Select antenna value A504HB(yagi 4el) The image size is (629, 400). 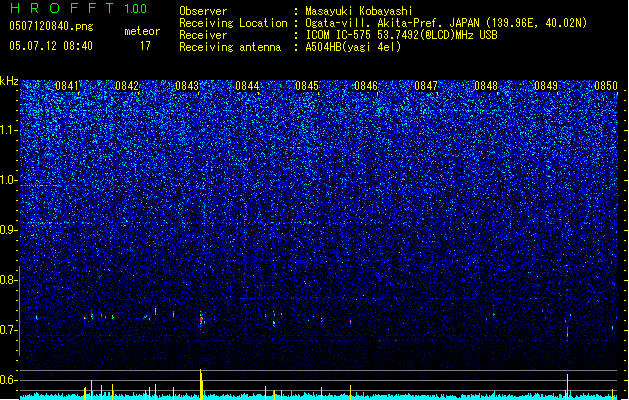[x=353, y=47]
